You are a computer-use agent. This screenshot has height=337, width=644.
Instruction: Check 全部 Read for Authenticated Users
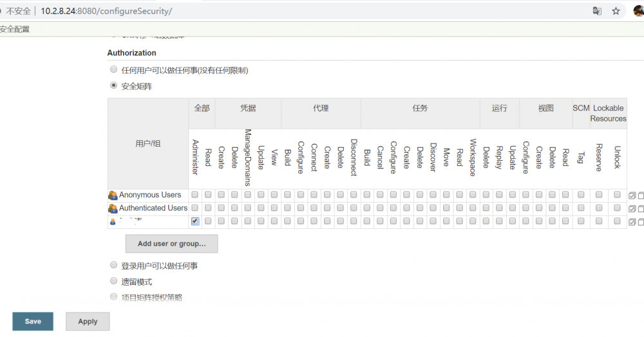[208, 208]
